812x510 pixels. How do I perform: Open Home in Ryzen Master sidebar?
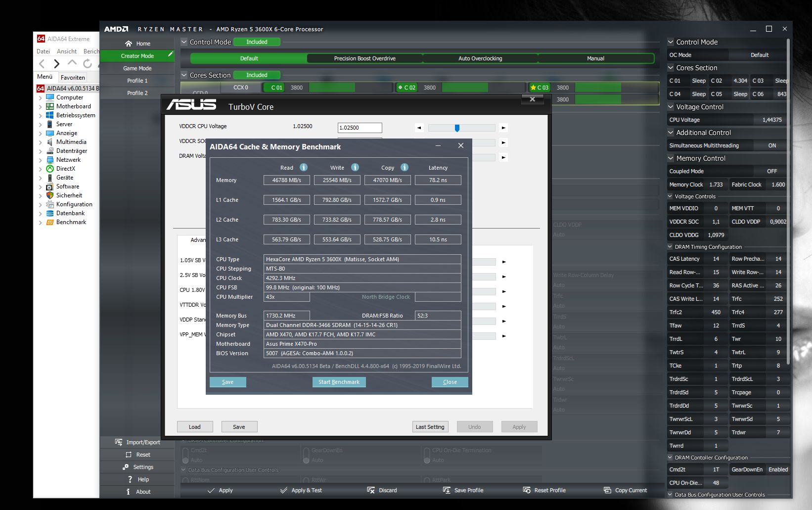137,44
